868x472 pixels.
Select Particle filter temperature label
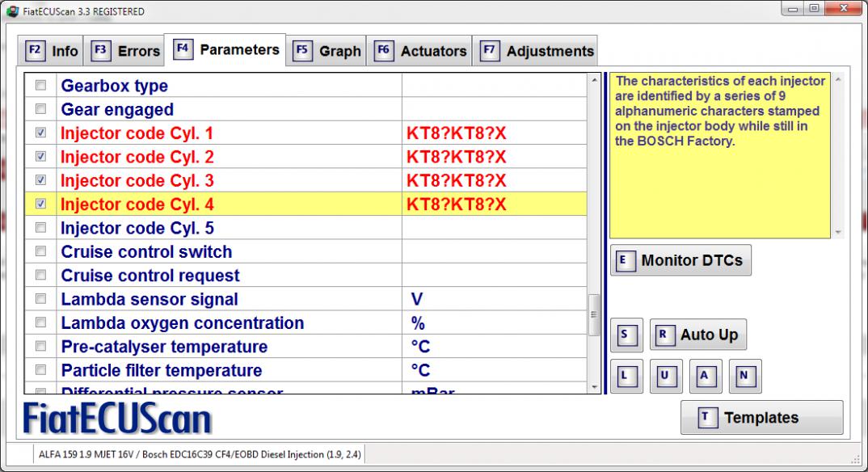click(162, 371)
